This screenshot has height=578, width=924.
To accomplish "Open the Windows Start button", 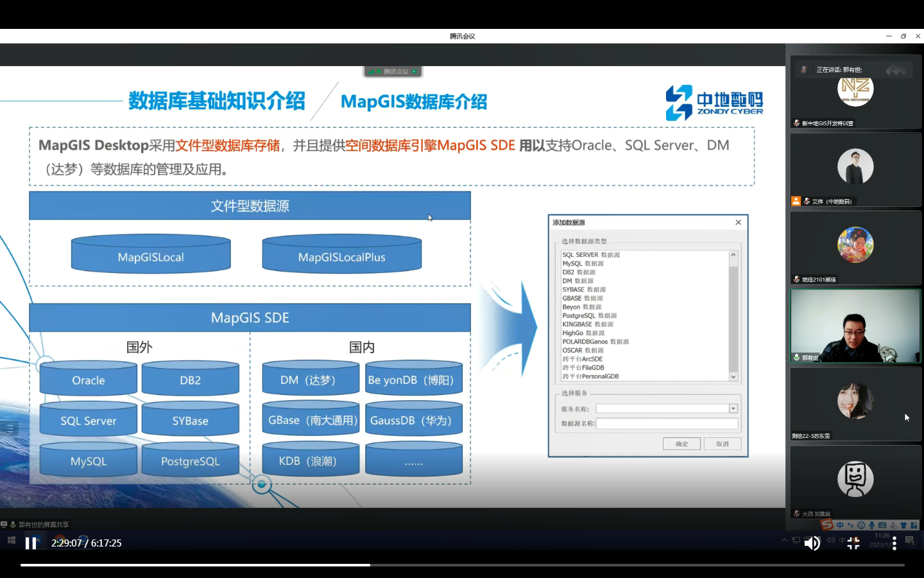I will (x=11, y=541).
